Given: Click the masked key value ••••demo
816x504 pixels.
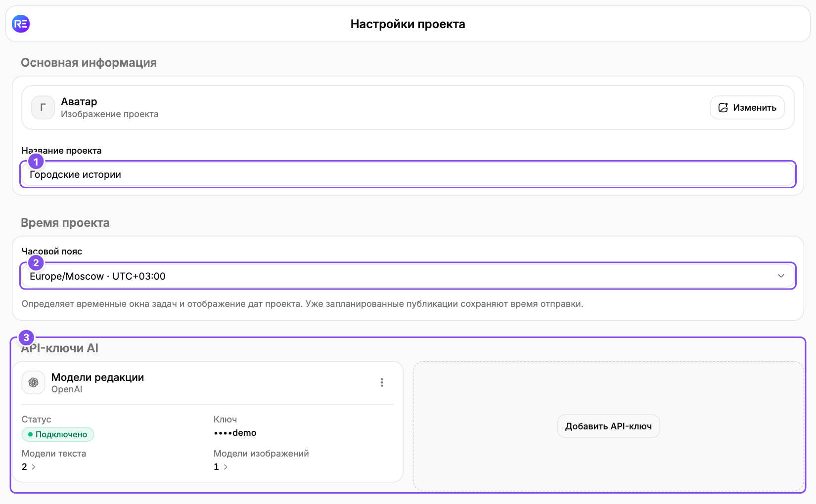Looking at the screenshot, I should coord(235,433).
